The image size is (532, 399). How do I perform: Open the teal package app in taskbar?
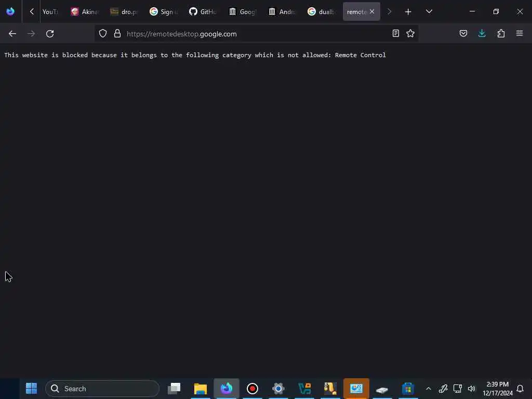point(304,389)
